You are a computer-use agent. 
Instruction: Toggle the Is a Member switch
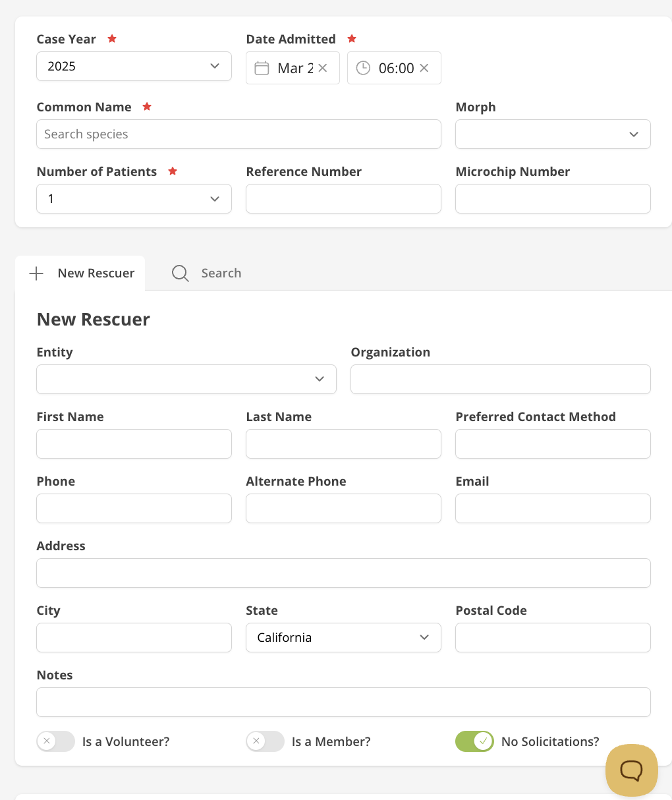pyautogui.click(x=266, y=741)
